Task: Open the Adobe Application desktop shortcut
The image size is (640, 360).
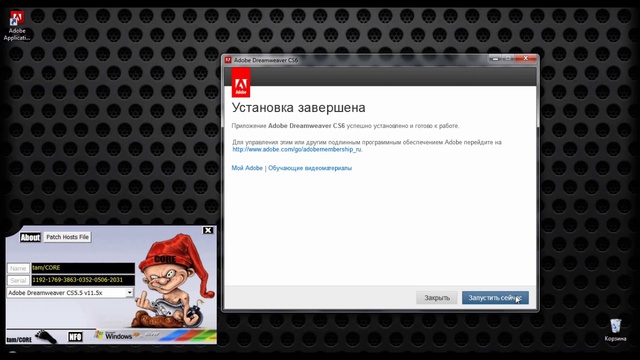Action: point(17,25)
